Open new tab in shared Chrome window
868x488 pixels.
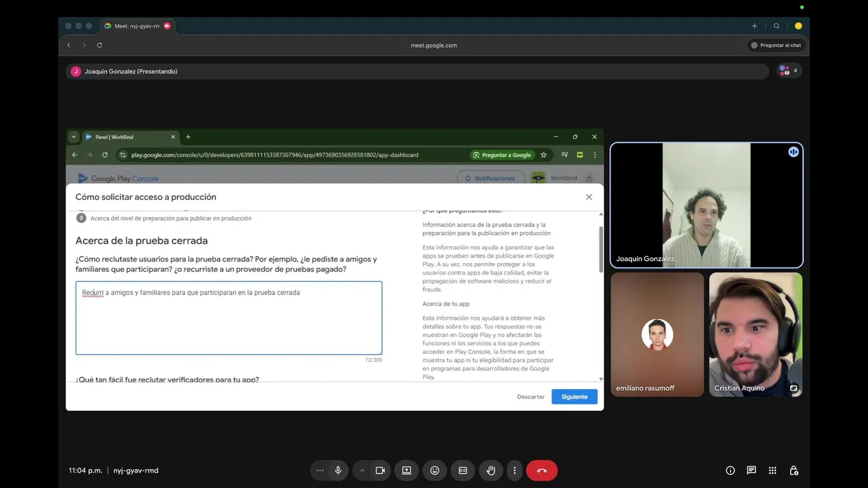tap(188, 137)
